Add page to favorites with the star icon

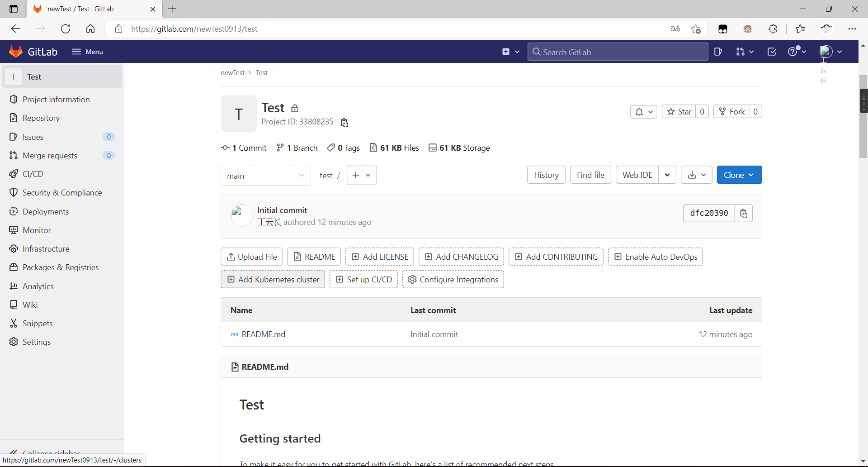coord(696,29)
